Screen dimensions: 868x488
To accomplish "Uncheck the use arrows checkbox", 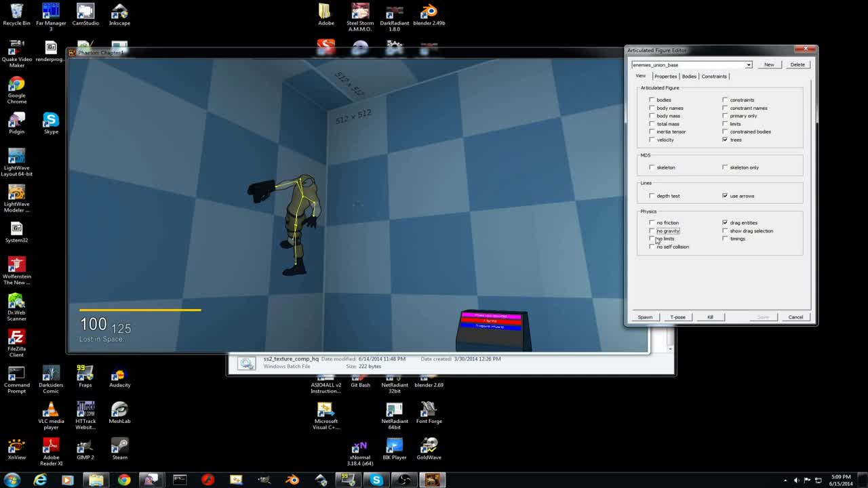I will click(725, 196).
